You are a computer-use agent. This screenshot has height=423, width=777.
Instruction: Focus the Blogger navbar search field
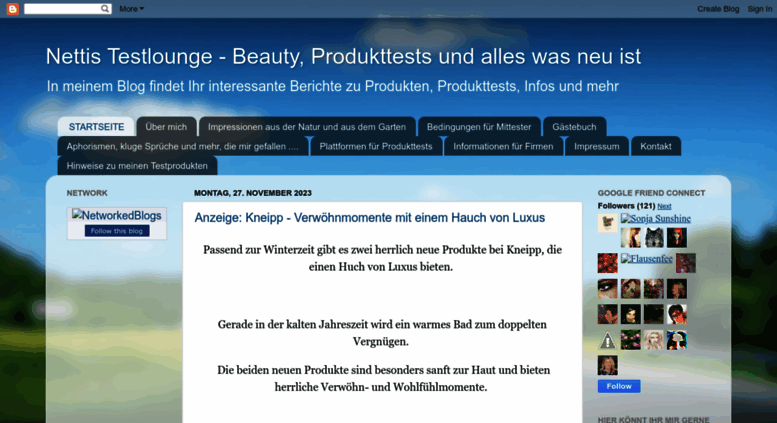[x=62, y=8]
